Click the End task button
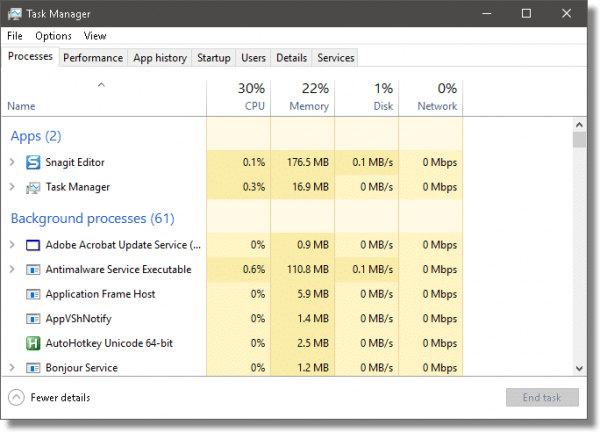Image resolution: width=600 pixels, height=432 pixels. pyautogui.click(x=542, y=398)
